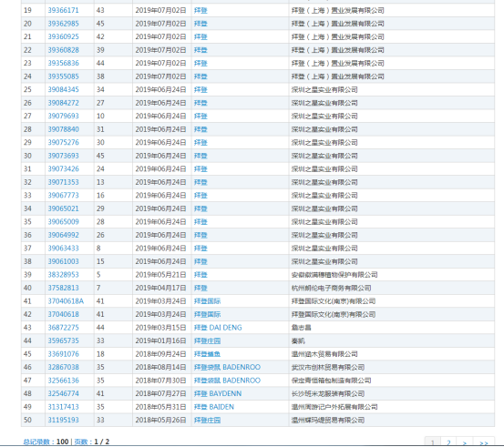Go to next page with > button

pyautogui.click(x=465, y=442)
